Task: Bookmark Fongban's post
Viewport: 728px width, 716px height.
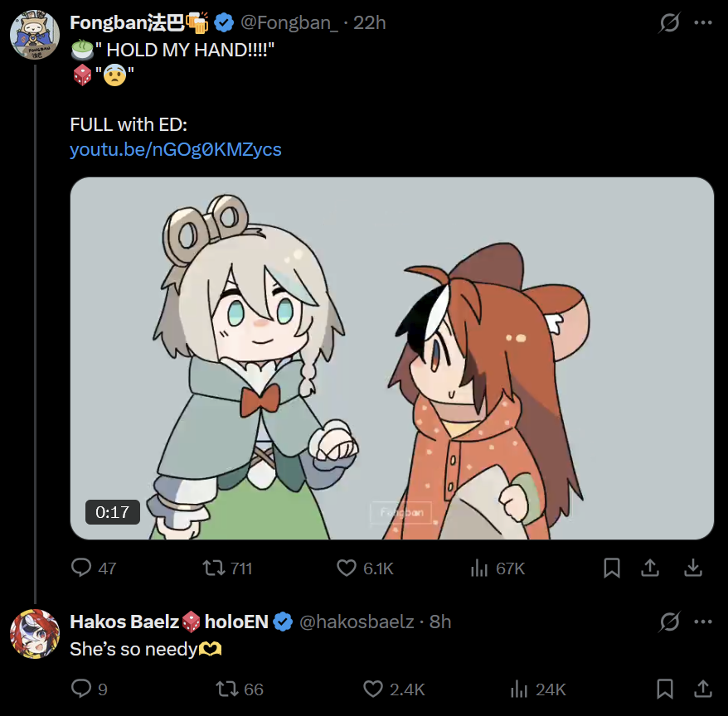Action: [x=611, y=568]
